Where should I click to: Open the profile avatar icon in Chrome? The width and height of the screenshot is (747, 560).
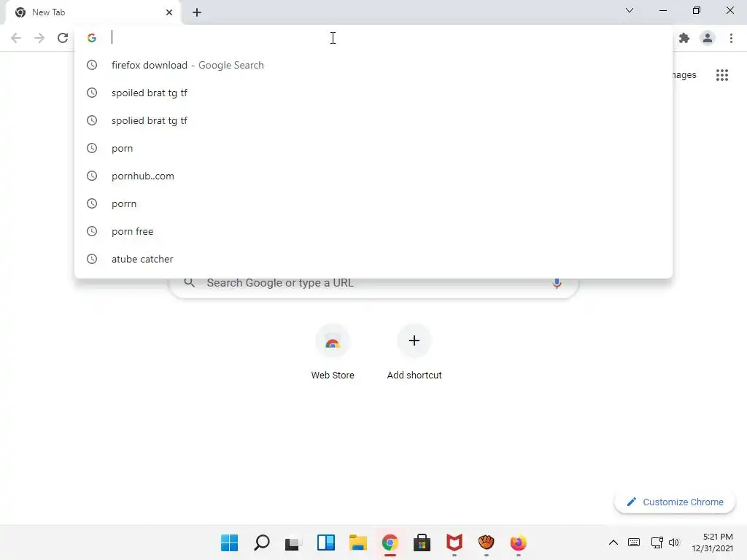coord(708,38)
